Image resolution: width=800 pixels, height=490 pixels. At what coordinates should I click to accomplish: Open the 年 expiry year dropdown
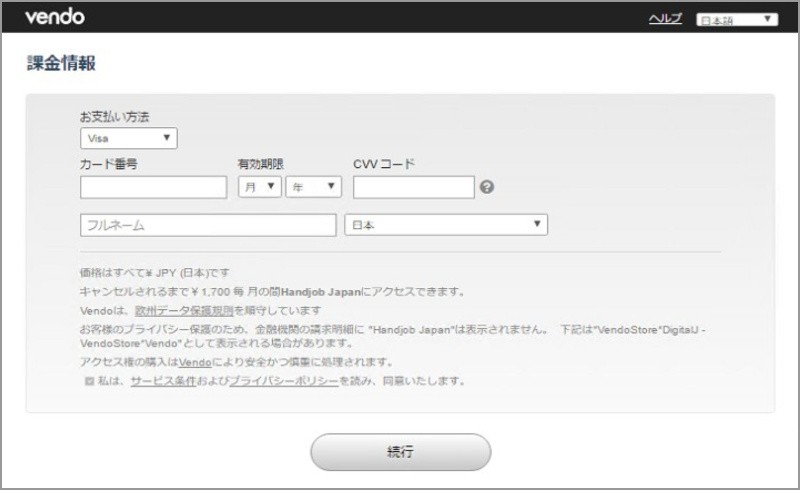click(313, 187)
